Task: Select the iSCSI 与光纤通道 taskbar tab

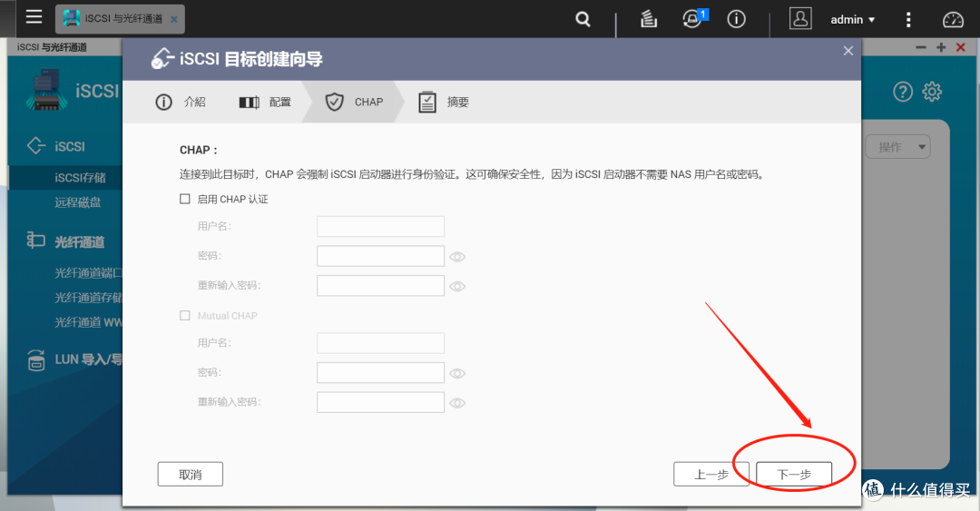Action: (x=120, y=19)
